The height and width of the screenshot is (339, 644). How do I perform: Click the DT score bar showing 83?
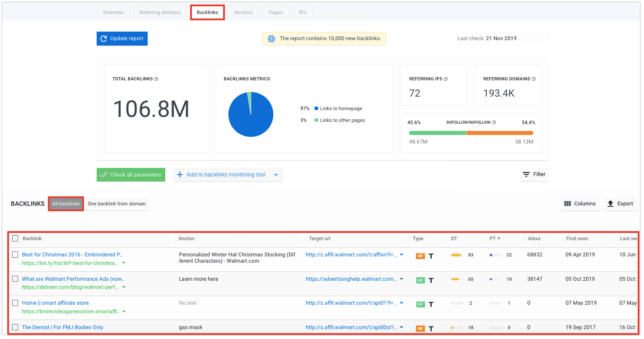[x=457, y=255]
